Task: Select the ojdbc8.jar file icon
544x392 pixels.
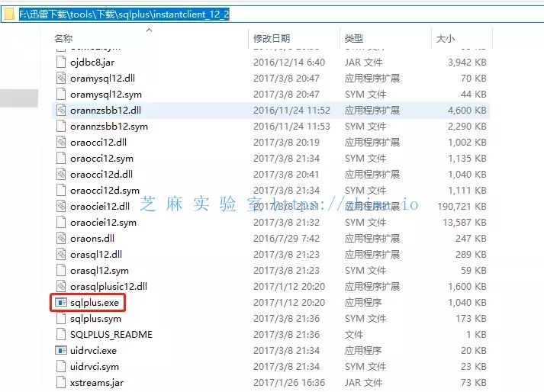Action: point(62,63)
